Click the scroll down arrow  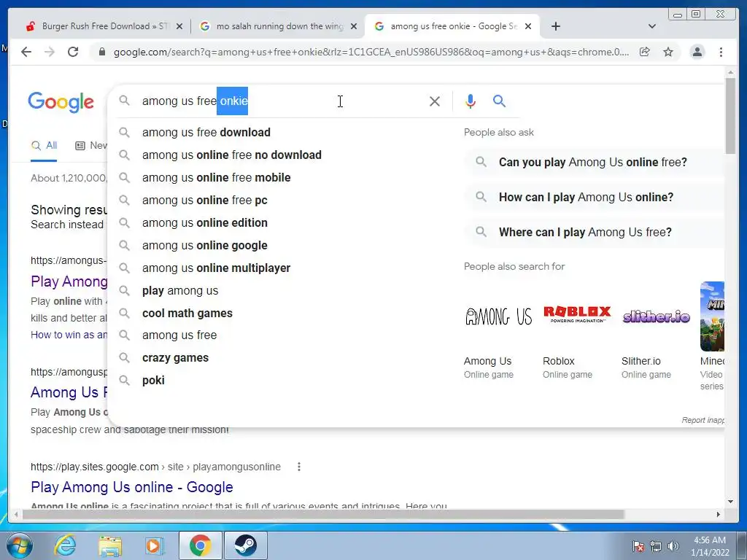[x=730, y=502]
